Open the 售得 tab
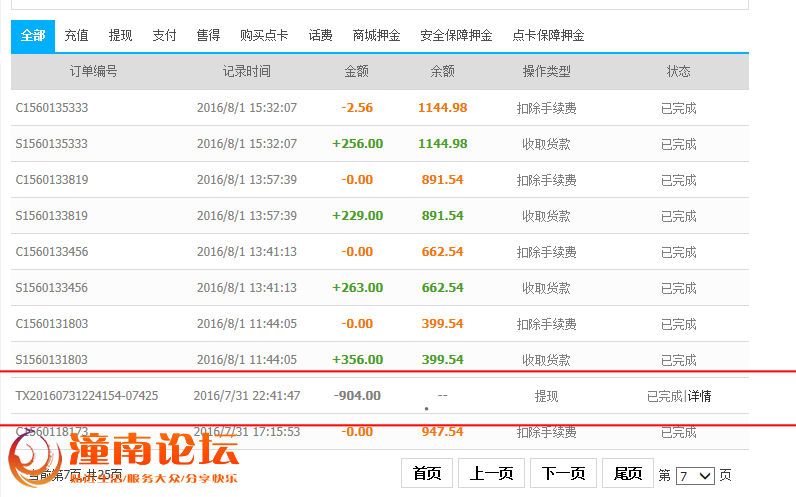This screenshot has height=497, width=796. (208, 36)
